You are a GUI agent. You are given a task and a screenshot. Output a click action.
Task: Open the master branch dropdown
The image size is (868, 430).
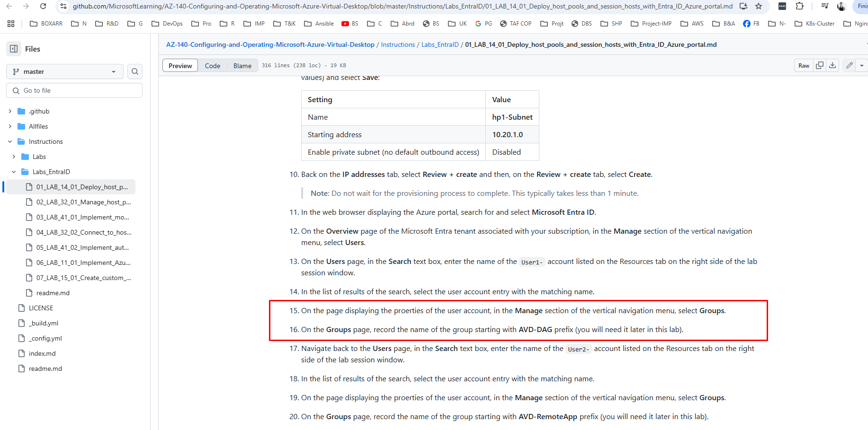pos(65,71)
